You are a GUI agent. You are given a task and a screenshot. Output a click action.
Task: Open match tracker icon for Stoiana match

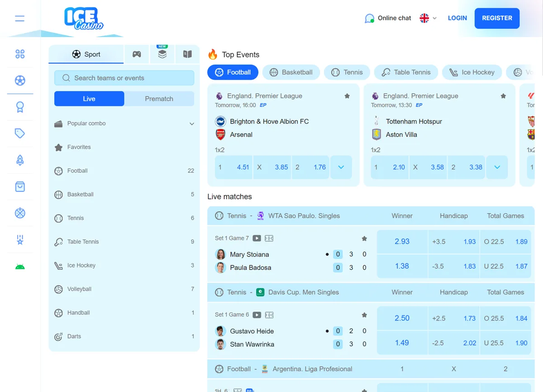pyautogui.click(x=269, y=238)
